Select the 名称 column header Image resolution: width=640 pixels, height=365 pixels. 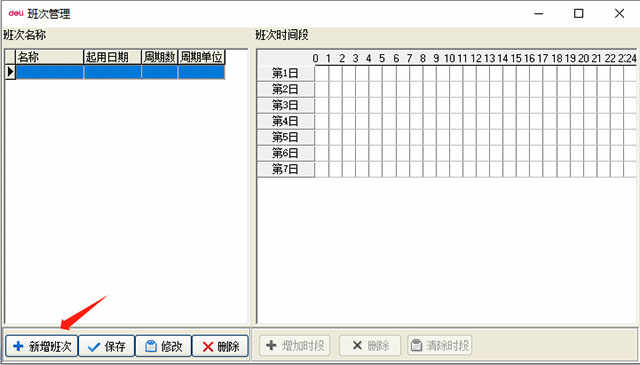pos(49,57)
